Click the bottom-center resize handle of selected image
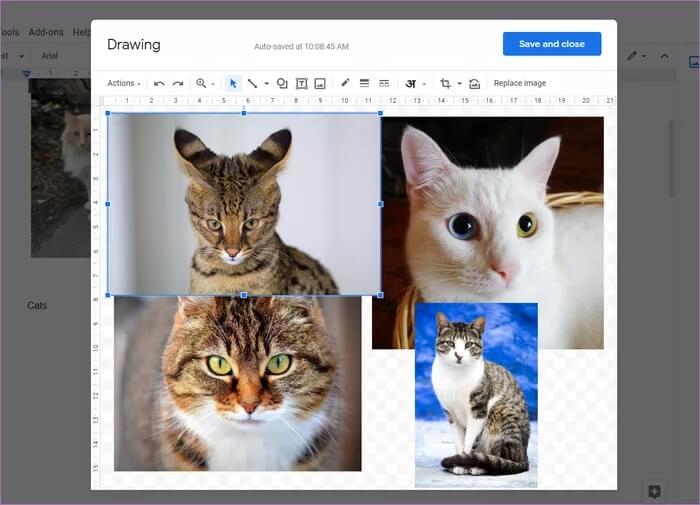Viewport: 700px width, 505px height. point(244,295)
